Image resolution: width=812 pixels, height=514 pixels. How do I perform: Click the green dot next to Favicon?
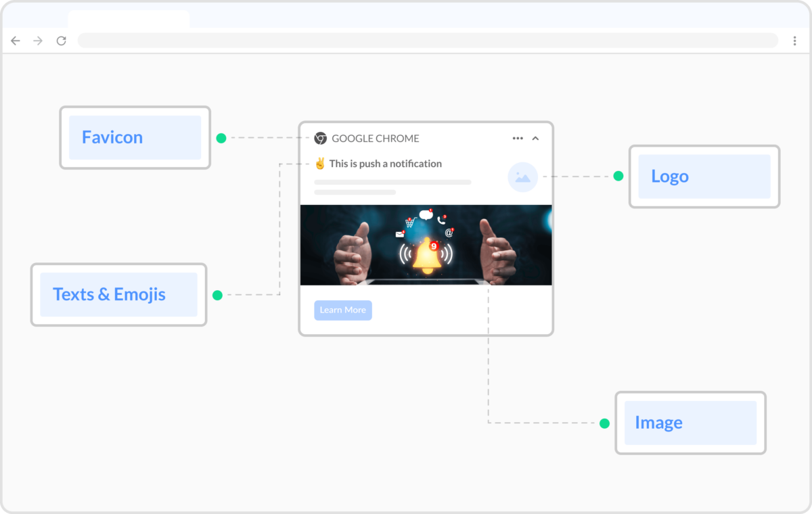(220, 137)
